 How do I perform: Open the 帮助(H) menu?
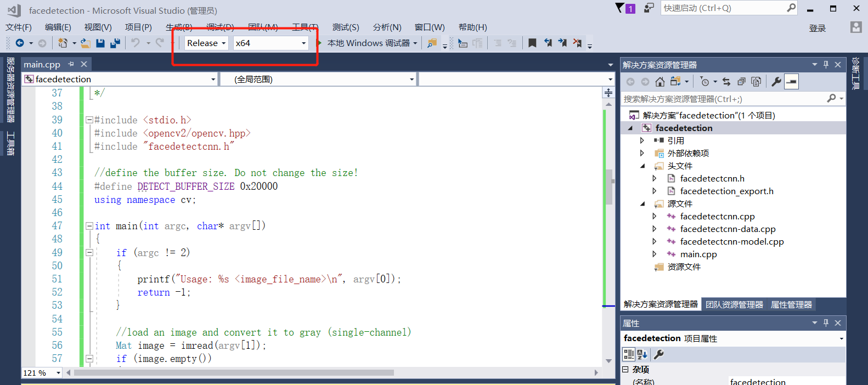[473, 27]
